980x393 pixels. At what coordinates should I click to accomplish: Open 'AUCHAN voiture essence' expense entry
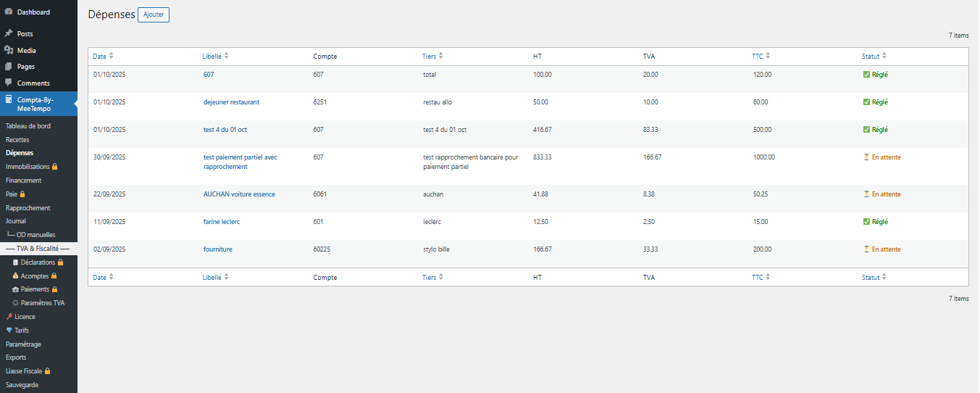pos(239,194)
